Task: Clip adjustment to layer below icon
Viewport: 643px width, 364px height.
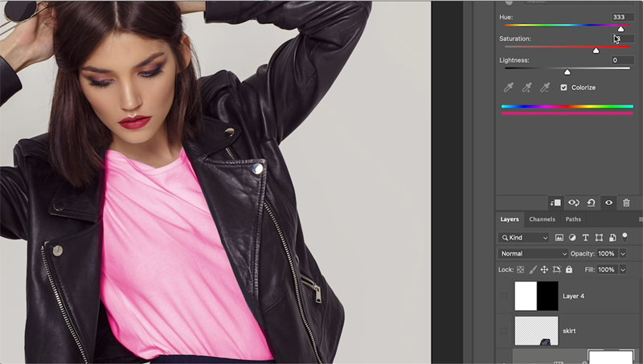Action: coord(555,202)
